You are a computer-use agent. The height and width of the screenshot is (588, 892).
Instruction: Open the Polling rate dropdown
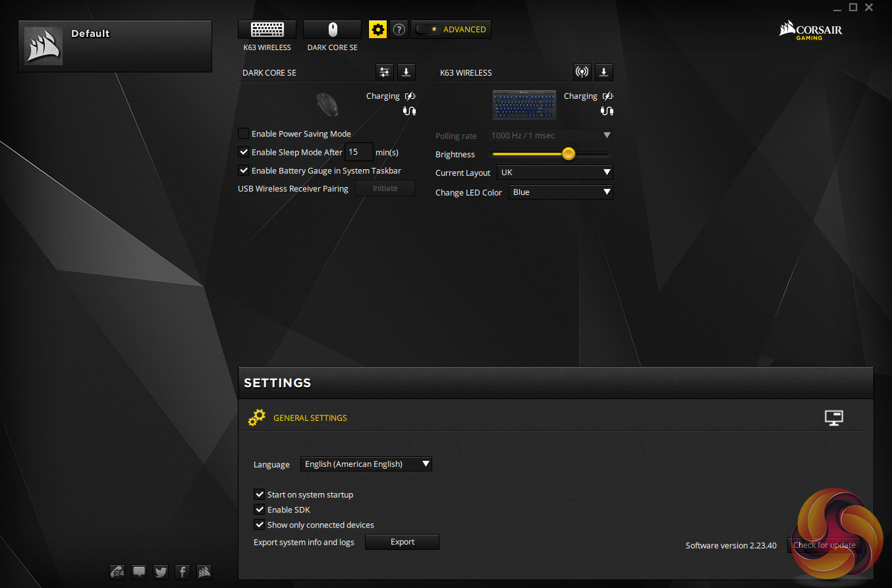tap(550, 136)
